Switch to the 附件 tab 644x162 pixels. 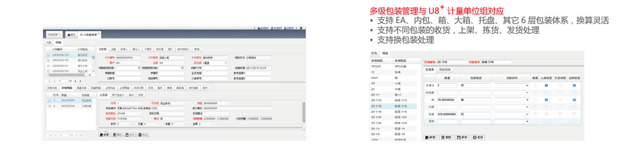(x=205, y=88)
